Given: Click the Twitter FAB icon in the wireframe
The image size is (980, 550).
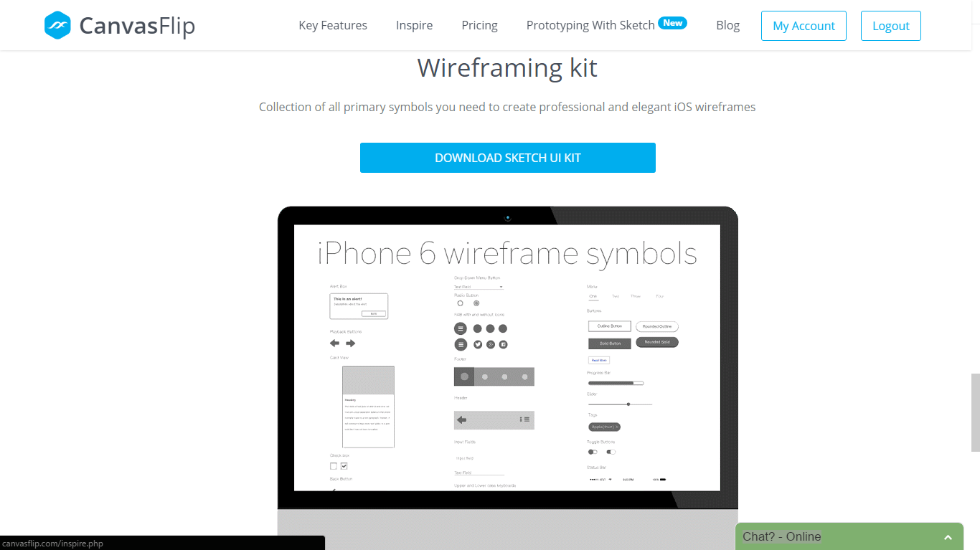Looking at the screenshot, I should coord(478,345).
